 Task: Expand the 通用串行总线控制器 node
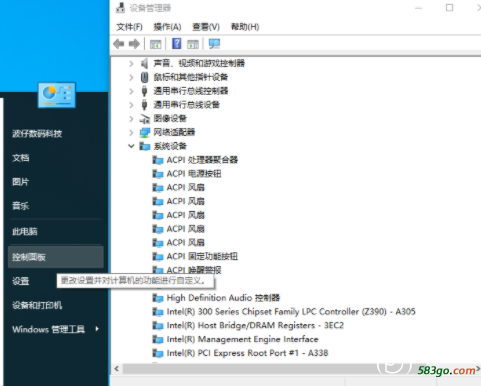click(131, 91)
